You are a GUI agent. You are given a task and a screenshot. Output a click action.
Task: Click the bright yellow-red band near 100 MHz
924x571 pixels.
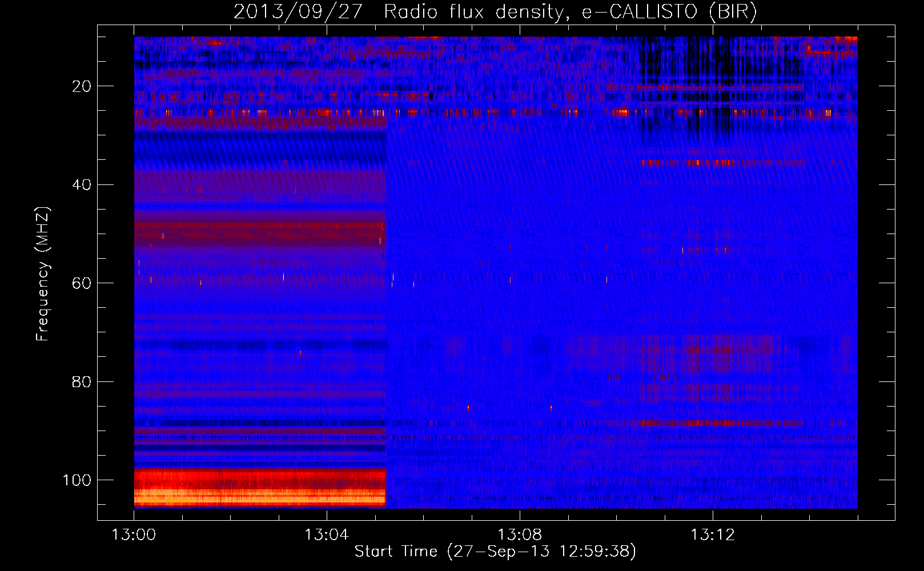coord(260,488)
